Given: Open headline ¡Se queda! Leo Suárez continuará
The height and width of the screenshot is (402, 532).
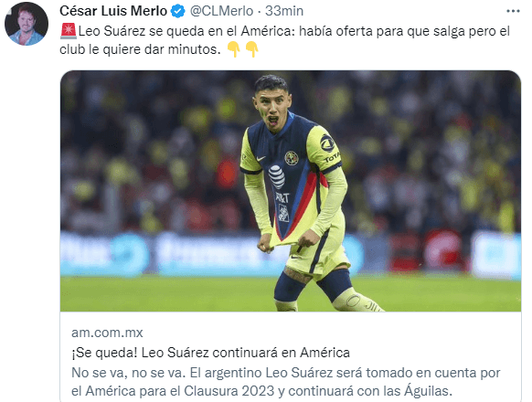Looking at the screenshot, I should pos(210,353).
